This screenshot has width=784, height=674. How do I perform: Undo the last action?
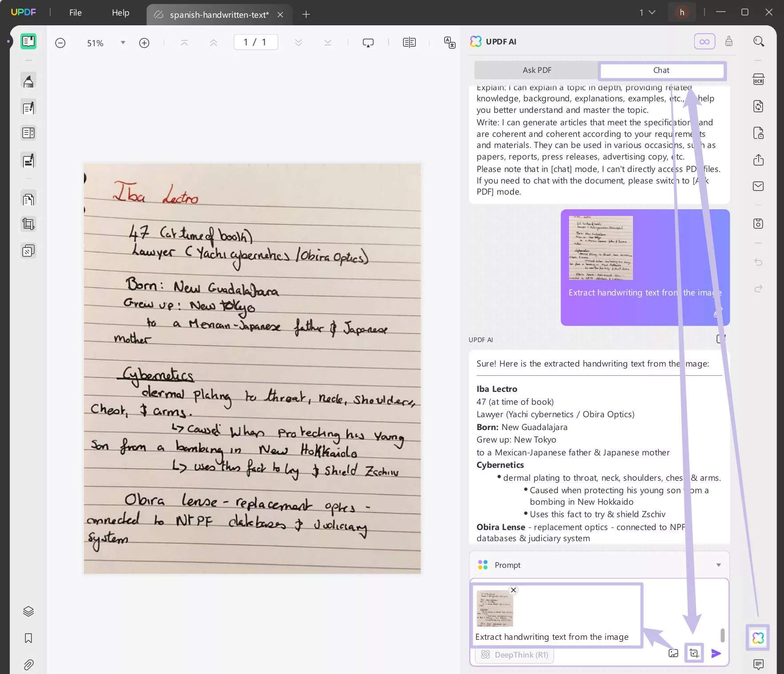[x=758, y=262]
